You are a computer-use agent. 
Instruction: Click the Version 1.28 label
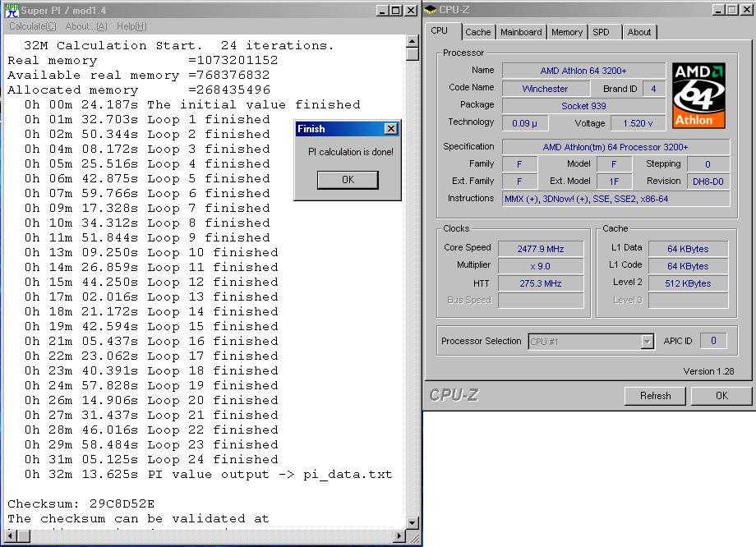(x=708, y=371)
